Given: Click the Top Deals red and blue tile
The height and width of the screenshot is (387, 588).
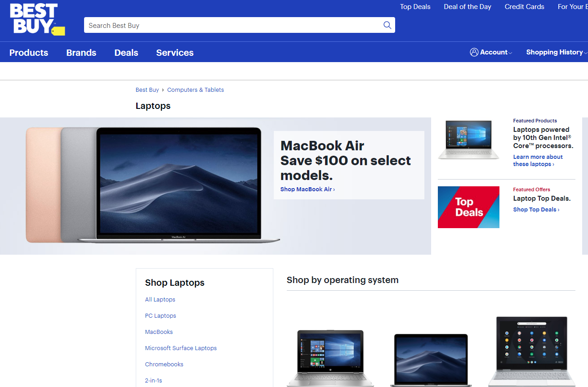Looking at the screenshot, I should [x=468, y=207].
